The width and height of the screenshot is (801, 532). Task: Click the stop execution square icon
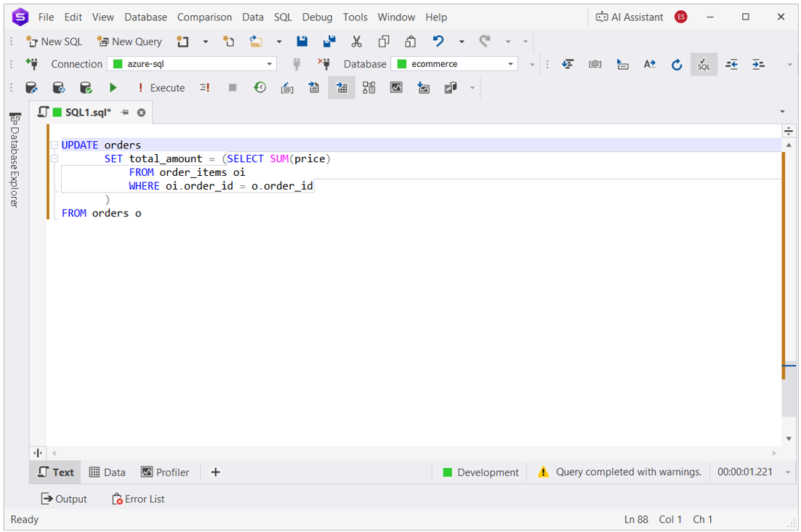pyautogui.click(x=233, y=88)
